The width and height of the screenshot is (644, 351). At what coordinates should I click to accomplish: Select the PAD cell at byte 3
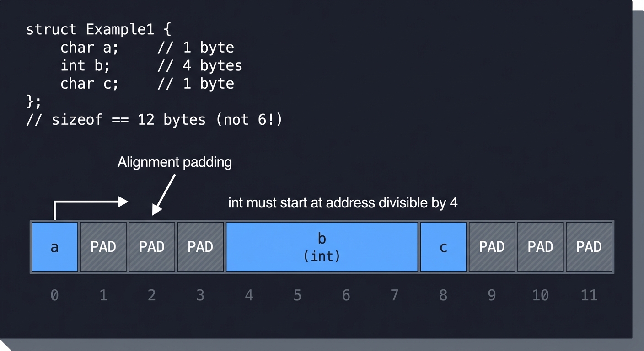200,247
